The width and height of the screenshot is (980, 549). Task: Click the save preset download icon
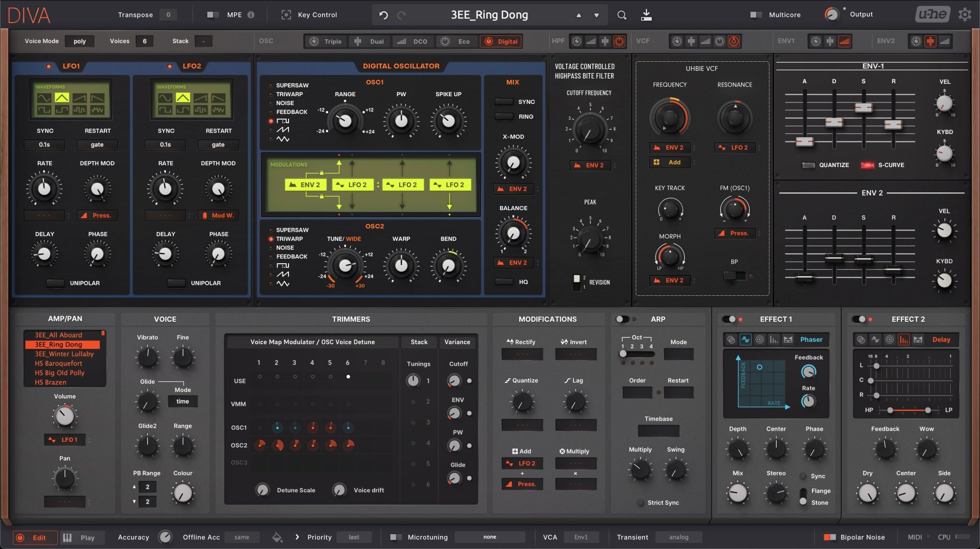pyautogui.click(x=646, y=15)
